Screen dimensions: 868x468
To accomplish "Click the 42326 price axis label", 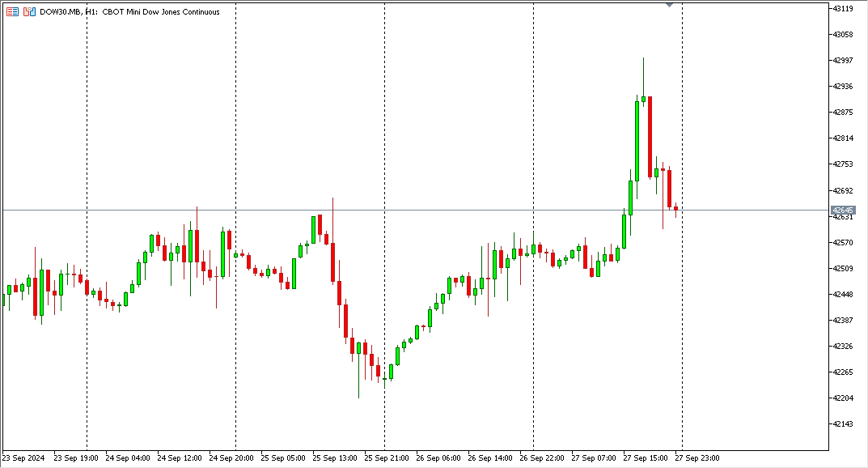I will tap(843, 347).
